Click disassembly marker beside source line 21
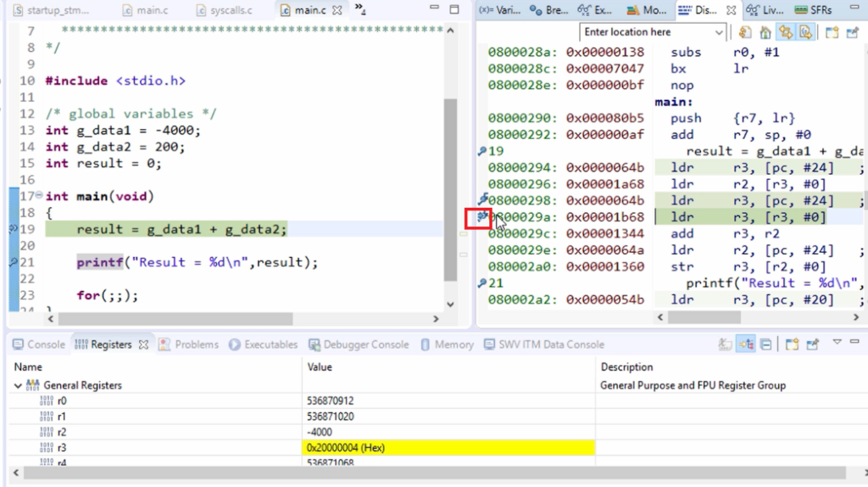Screen dimensions: 868x487 pos(482,283)
